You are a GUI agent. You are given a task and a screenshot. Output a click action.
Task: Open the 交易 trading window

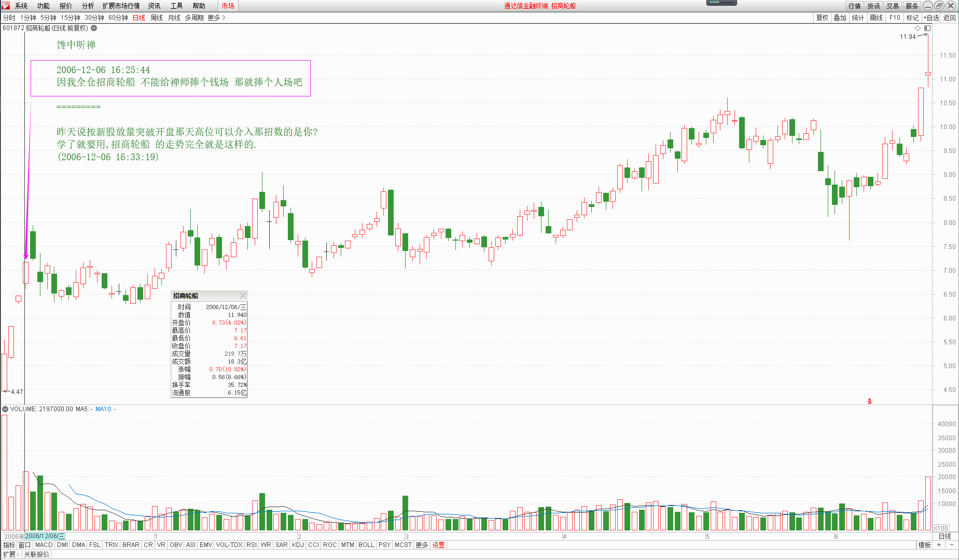tap(892, 6)
